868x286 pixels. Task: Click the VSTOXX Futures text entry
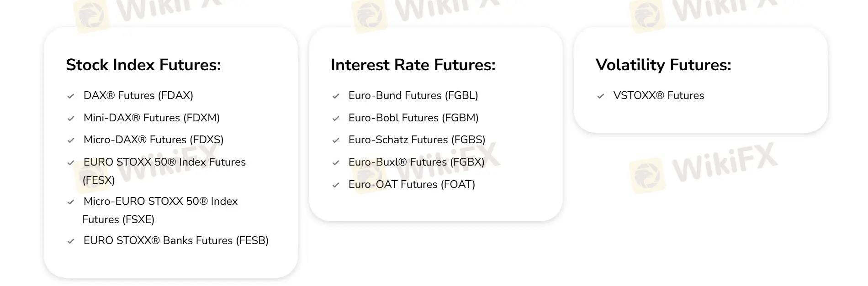pos(658,95)
